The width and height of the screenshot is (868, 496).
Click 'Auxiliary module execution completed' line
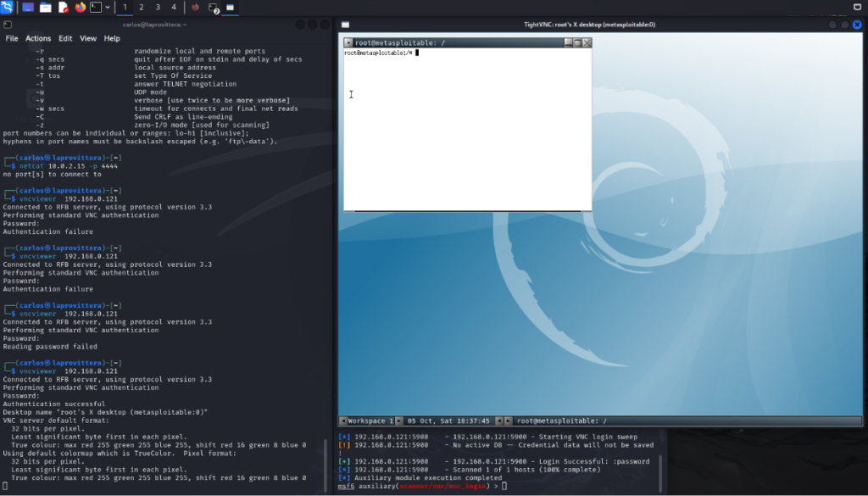point(420,477)
